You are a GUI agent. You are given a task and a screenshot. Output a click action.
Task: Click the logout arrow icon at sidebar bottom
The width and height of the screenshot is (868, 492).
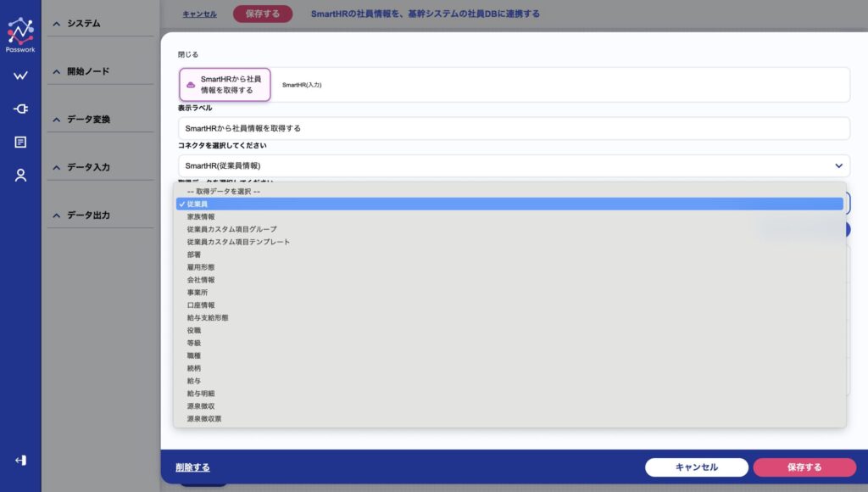coord(20,461)
